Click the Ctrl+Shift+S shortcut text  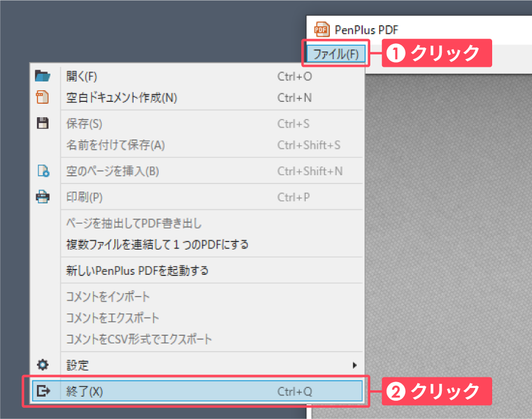[x=309, y=145]
